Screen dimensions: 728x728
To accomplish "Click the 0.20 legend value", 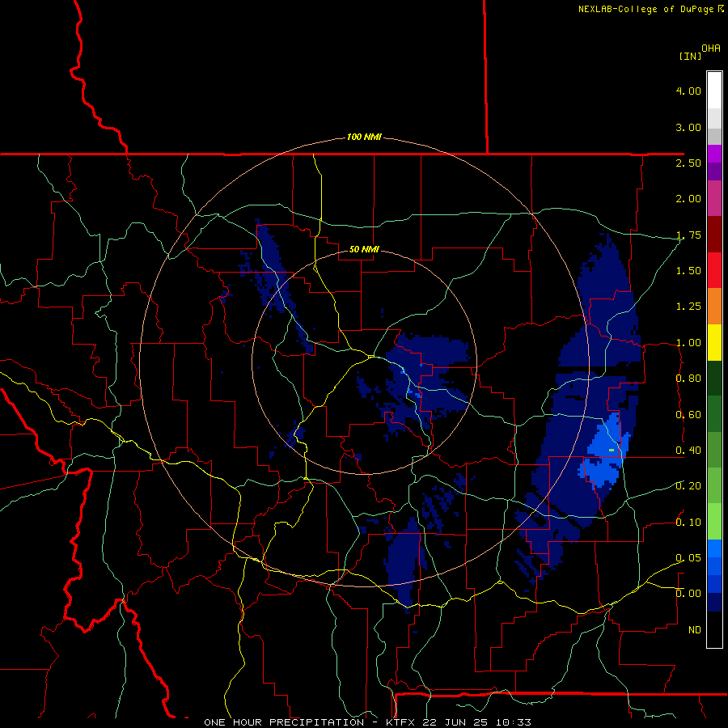I will 688,486.
